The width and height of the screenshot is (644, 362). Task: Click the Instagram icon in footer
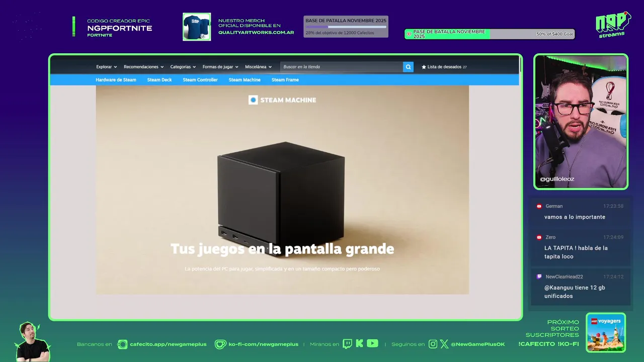(x=433, y=344)
